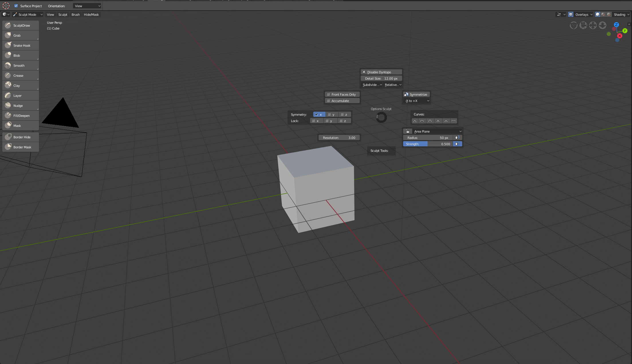Choose the Layer brush tool
This screenshot has width=632, height=364.
pyautogui.click(x=21, y=96)
